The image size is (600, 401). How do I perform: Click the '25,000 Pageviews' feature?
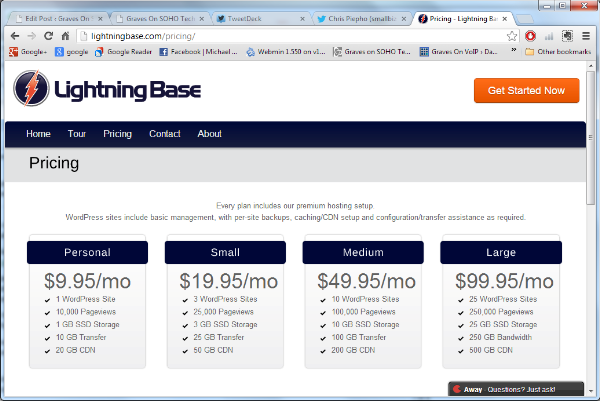[223, 312]
